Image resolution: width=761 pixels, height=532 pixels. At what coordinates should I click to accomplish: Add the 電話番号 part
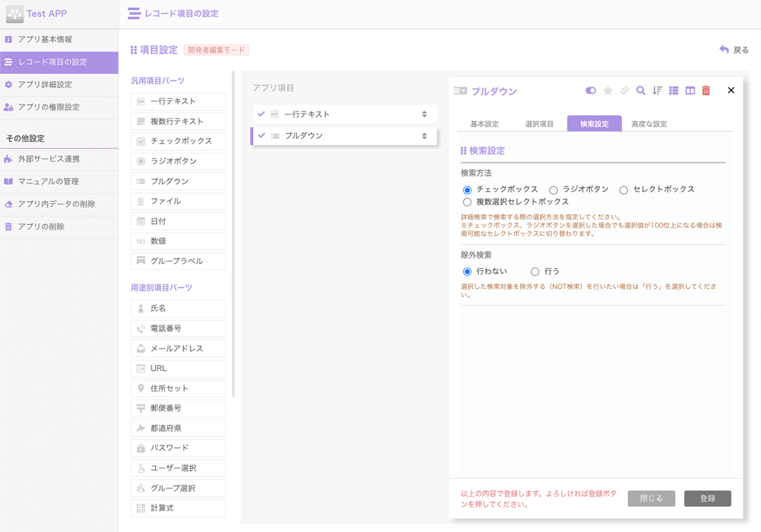[x=178, y=329]
